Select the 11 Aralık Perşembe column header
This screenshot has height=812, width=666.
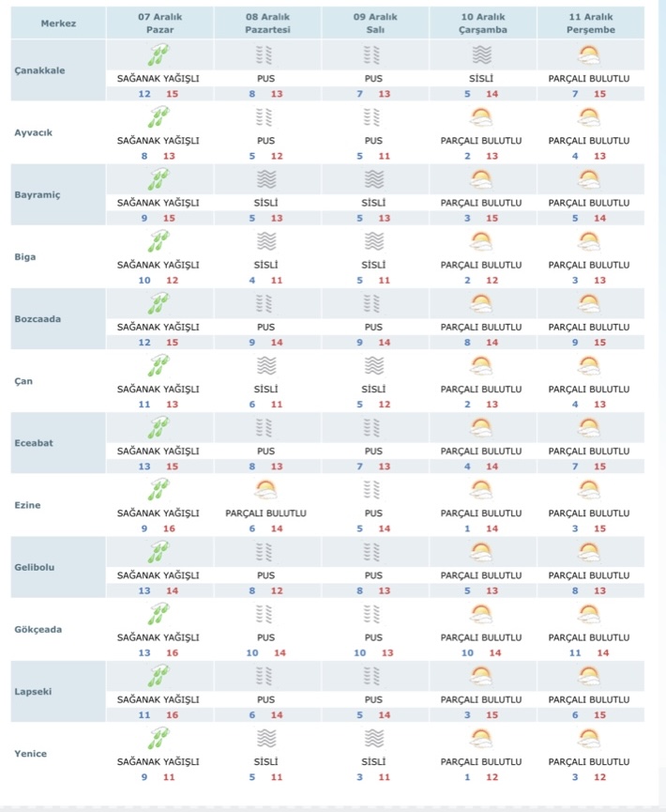coord(589,23)
